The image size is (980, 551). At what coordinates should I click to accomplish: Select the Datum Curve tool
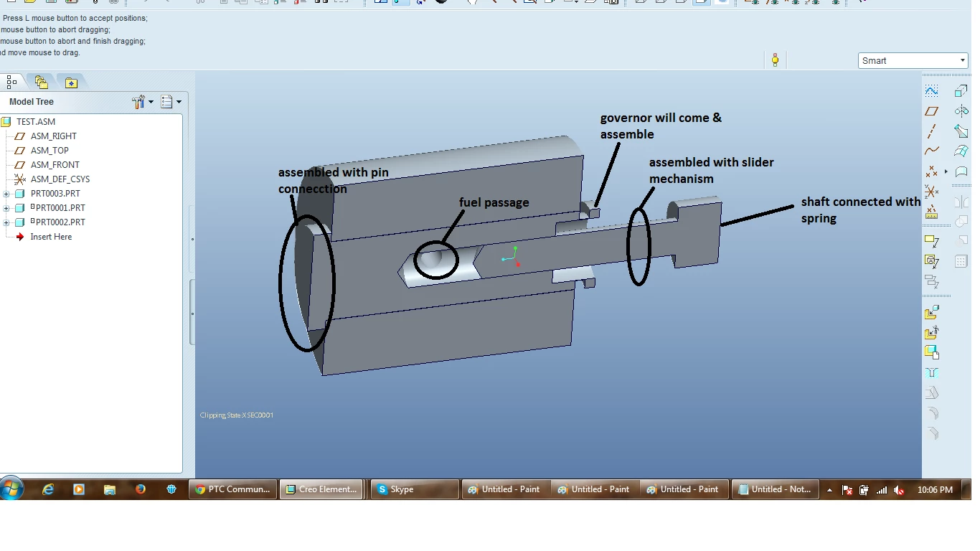[x=931, y=151]
